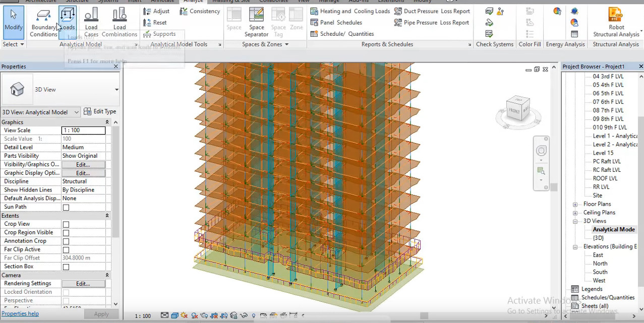644x323 pixels.
Task: Click the Reset analytical model tool
Action: pos(155,23)
